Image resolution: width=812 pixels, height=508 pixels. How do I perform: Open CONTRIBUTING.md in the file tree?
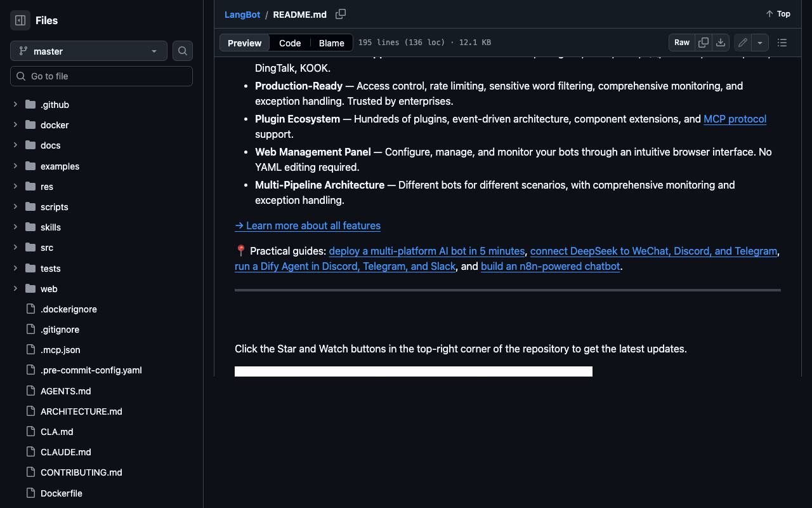81,472
